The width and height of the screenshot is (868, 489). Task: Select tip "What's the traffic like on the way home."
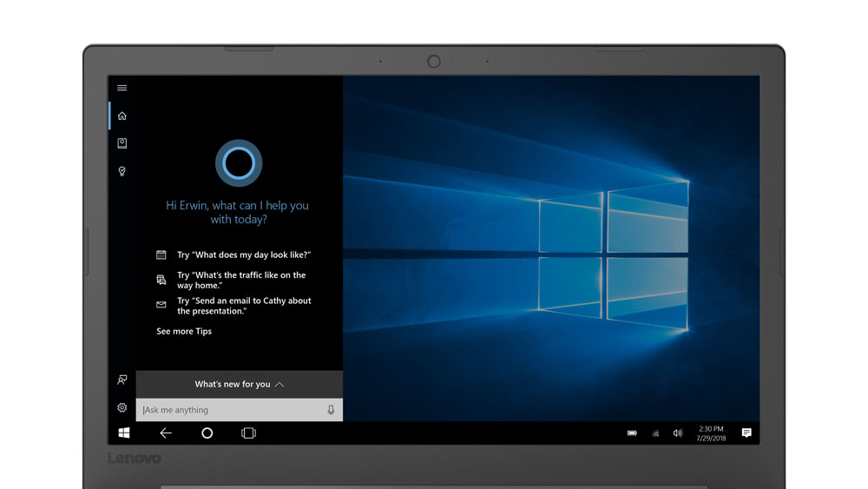pyautogui.click(x=241, y=281)
